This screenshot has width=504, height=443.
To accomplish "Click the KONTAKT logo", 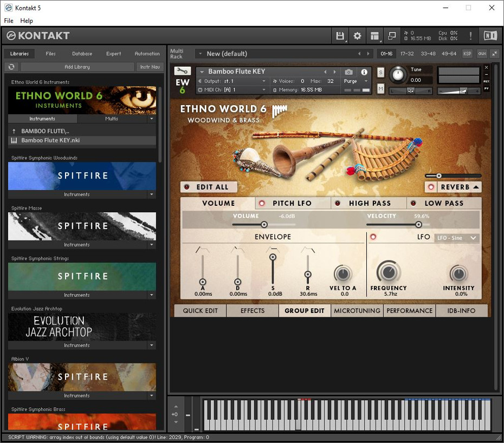I will pyautogui.click(x=38, y=36).
